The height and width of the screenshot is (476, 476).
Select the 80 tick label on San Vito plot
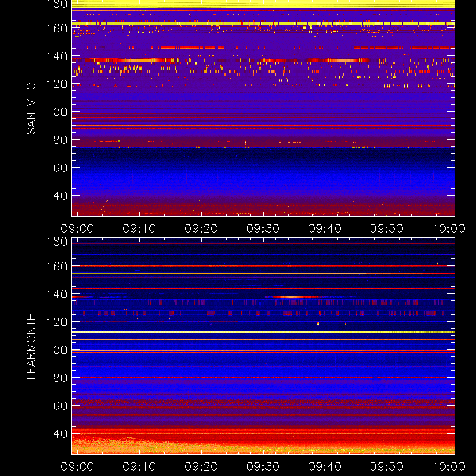click(x=61, y=140)
